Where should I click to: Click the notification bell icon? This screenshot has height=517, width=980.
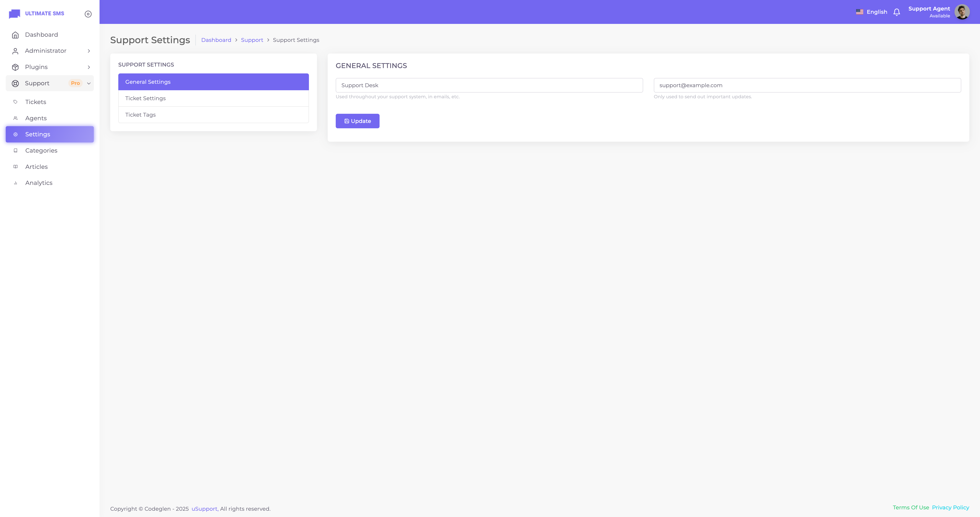pos(896,12)
